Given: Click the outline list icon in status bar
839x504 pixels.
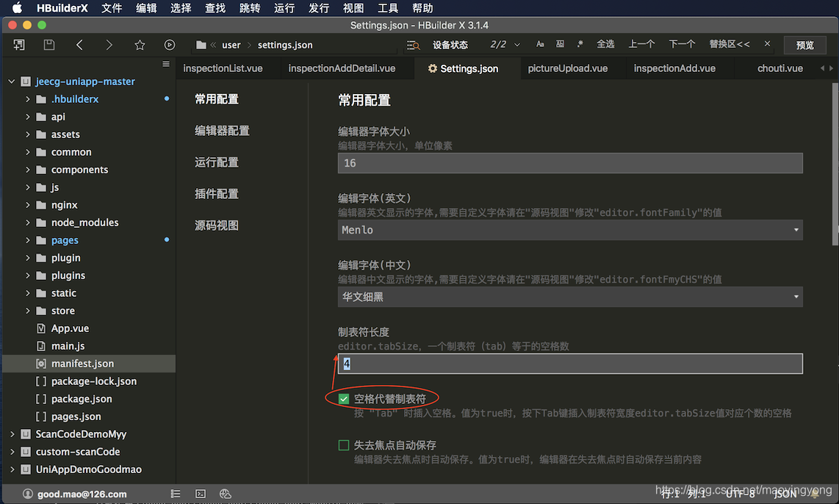Looking at the screenshot, I should click(176, 494).
